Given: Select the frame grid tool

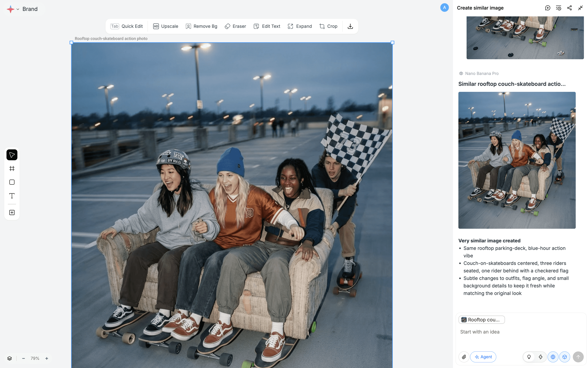Looking at the screenshot, I should click(12, 168).
